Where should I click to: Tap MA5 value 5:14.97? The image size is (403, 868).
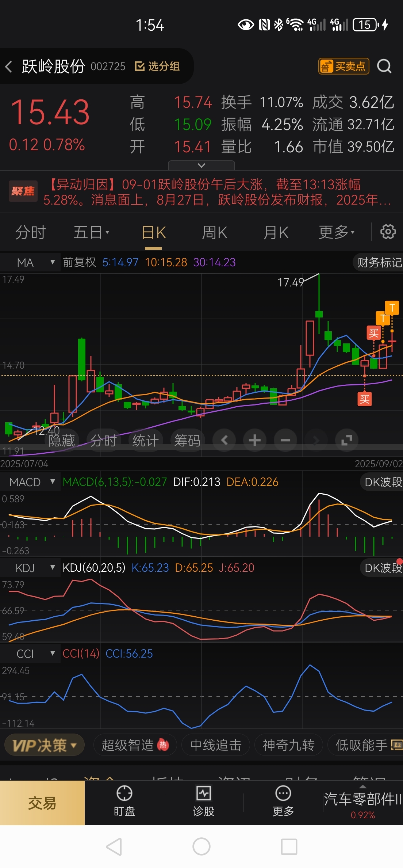(x=120, y=262)
